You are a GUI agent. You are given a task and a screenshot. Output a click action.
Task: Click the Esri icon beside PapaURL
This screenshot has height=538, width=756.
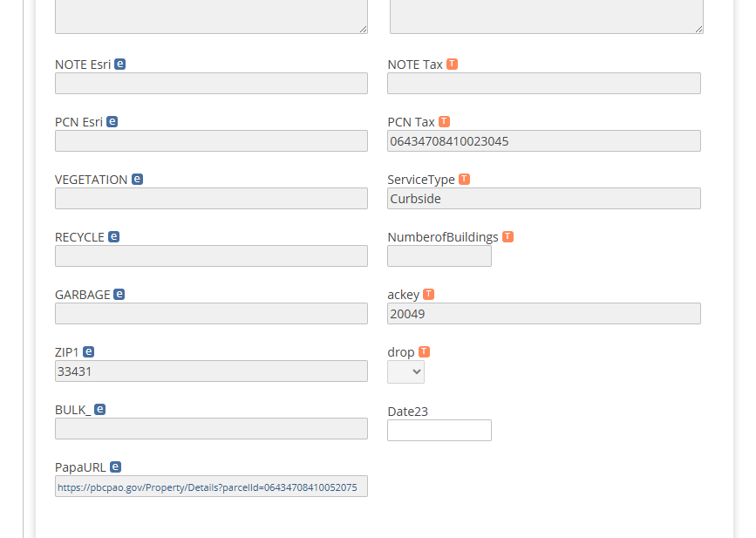(116, 467)
